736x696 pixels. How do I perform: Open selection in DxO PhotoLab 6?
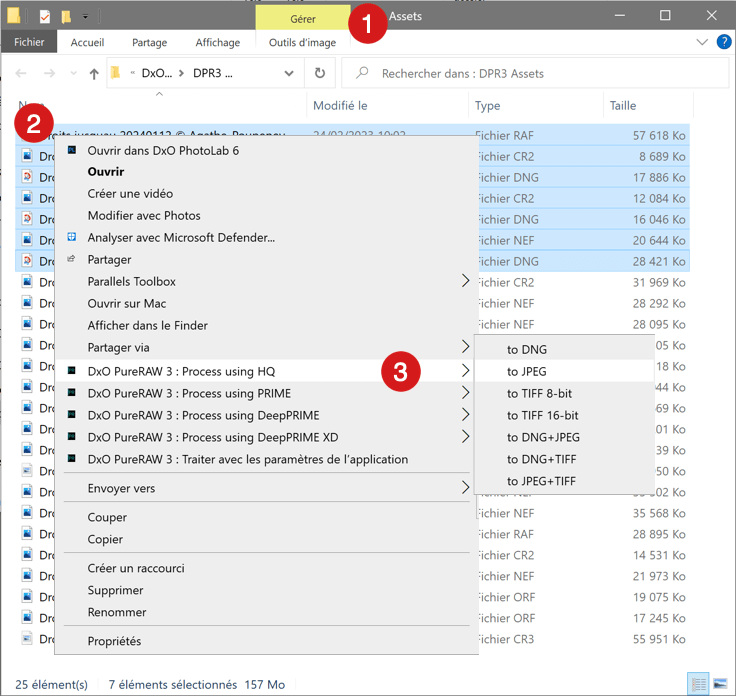(x=163, y=151)
